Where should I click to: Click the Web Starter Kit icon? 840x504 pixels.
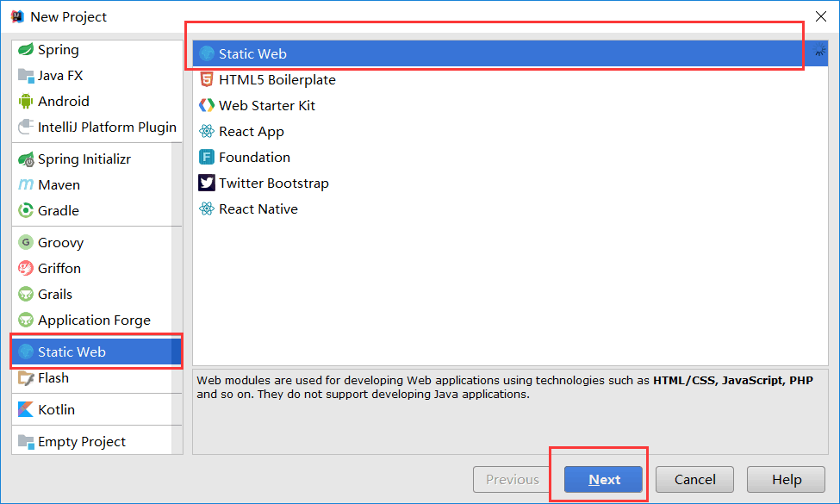(207, 105)
